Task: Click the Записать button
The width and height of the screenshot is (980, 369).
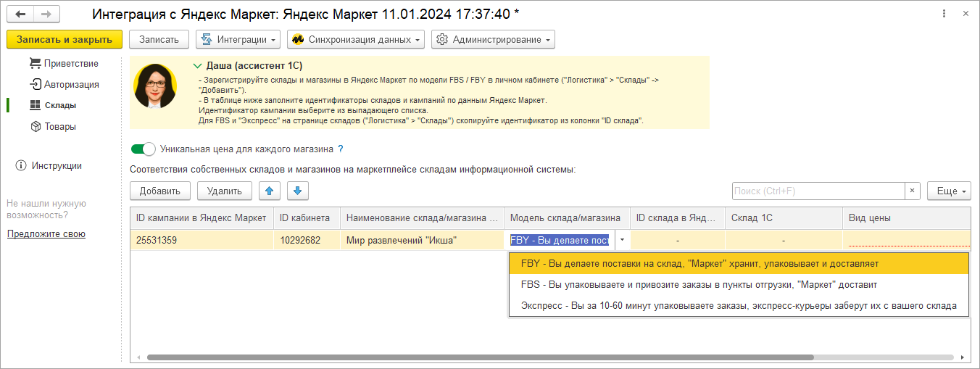Action: 159,39
